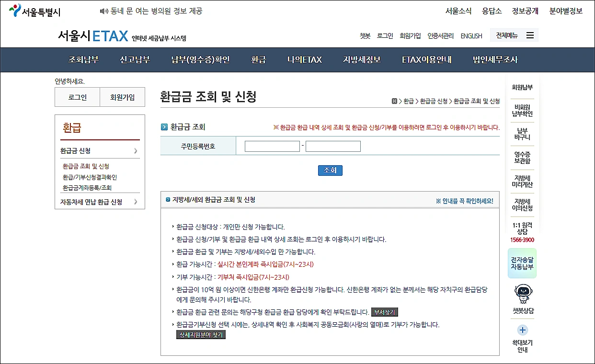The height and width of the screenshot is (364, 595).
Task: Click the 확대보기 안내 label
Action: (x=522, y=346)
